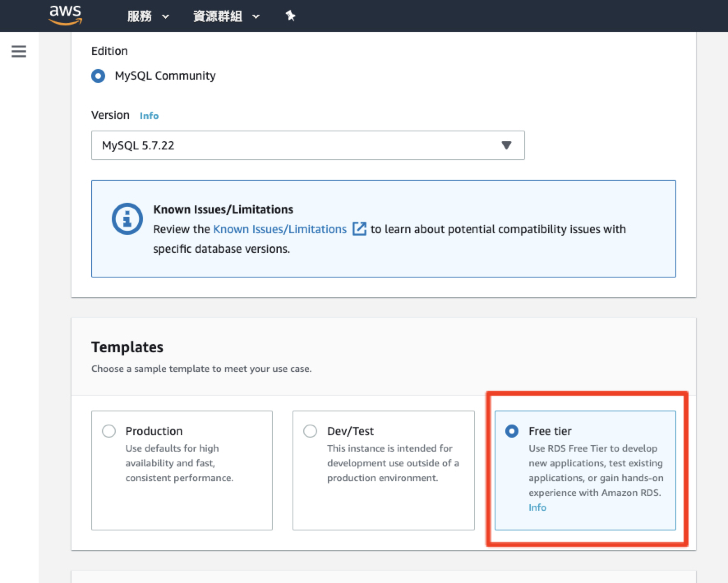Click the pin shortcut icon in header
Image resolution: width=728 pixels, height=583 pixels.
click(290, 16)
